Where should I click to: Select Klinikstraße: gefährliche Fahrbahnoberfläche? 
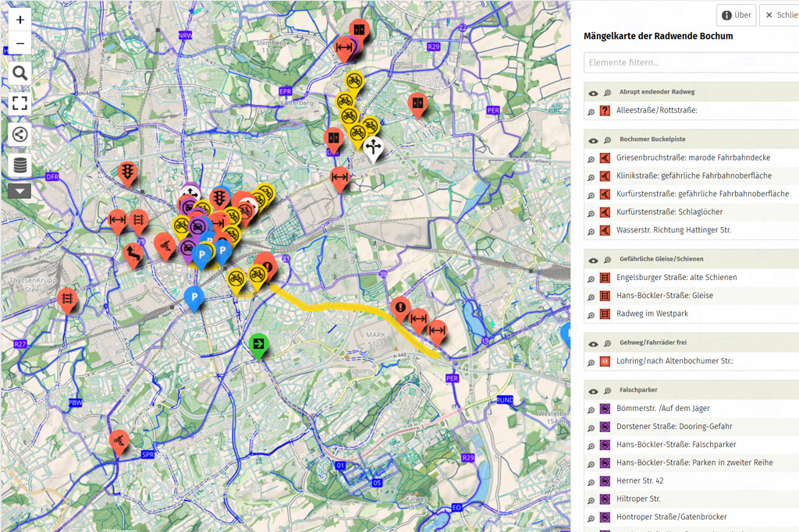click(694, 176)
